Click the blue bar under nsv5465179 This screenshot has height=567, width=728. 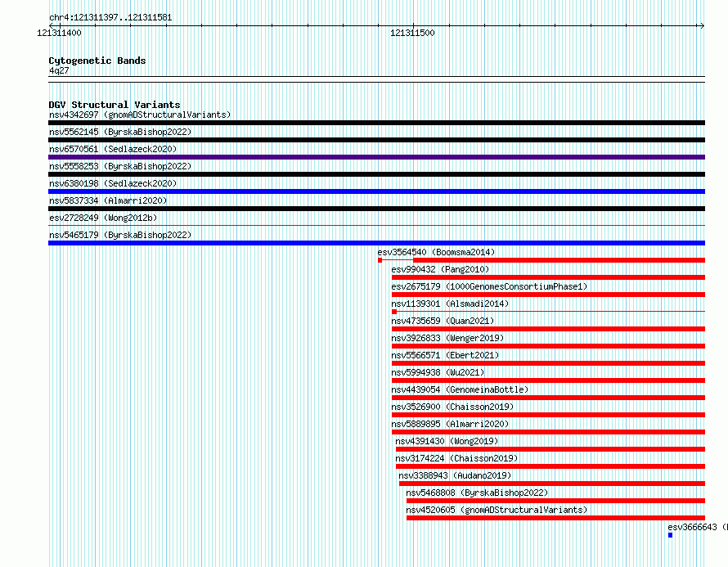point(376,243)
